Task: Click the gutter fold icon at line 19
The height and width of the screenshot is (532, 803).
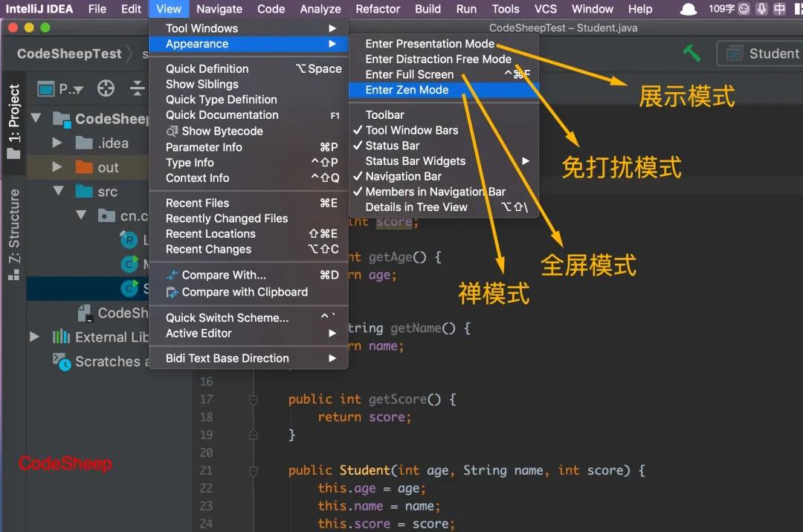Action: tap(253, 435)
